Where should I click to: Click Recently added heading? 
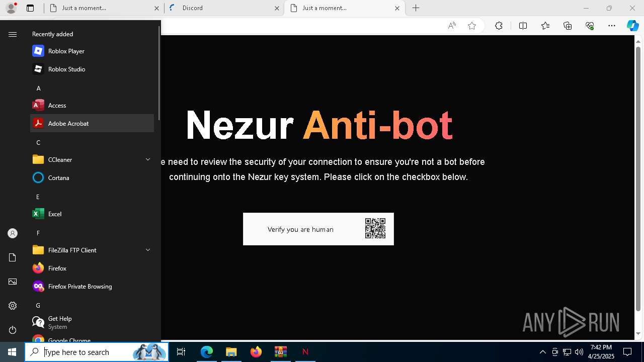(x=52, y=34)
